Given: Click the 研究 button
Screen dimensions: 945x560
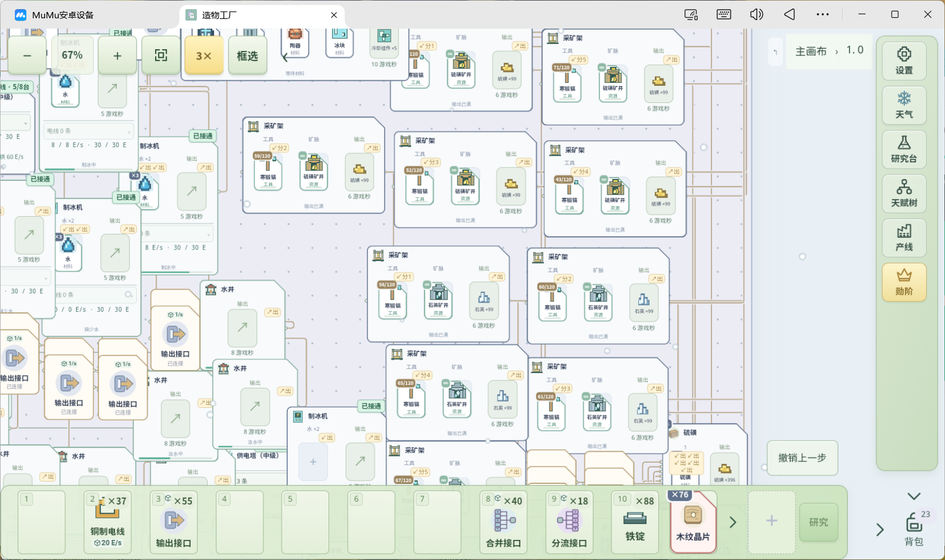Looking at the screenshot, I should click(819, 522).
